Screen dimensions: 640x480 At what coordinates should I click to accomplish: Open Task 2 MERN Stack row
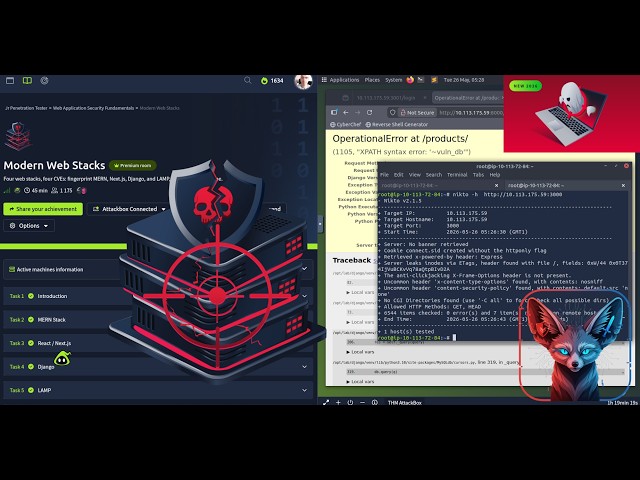(158, 320)
